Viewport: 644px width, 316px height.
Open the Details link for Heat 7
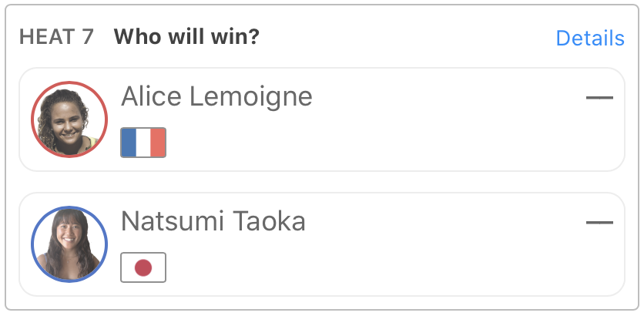tap(589, 38)
